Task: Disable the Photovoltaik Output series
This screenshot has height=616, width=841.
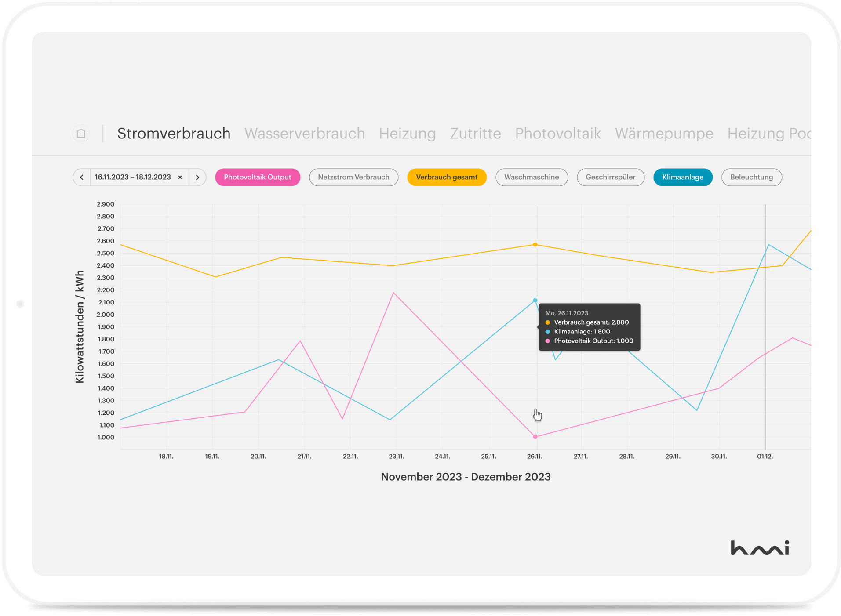Action: click(257, 178)
